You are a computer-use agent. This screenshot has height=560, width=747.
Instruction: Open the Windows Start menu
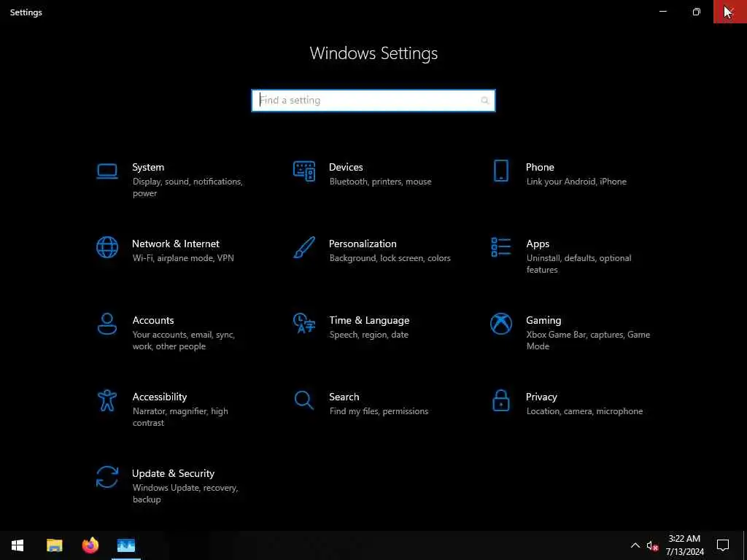18,545
